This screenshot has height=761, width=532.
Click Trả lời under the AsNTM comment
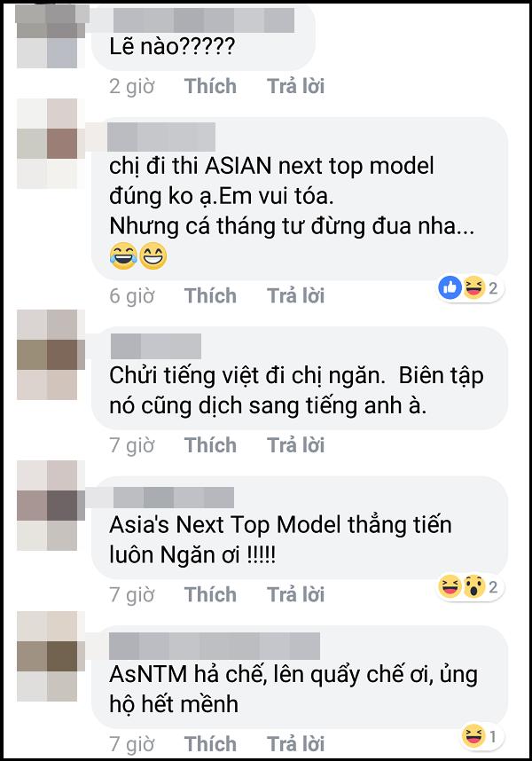296,743
